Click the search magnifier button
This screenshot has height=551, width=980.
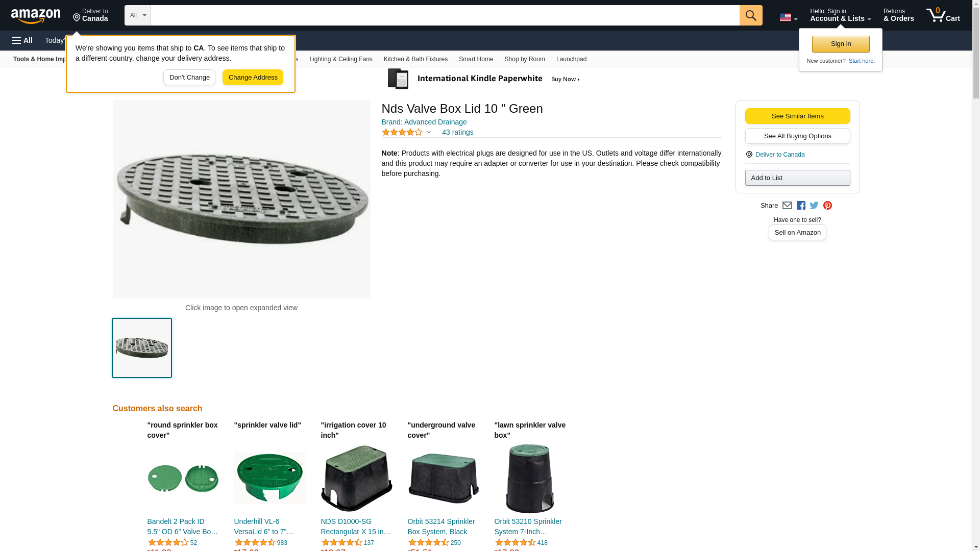(x=751, y=15)
